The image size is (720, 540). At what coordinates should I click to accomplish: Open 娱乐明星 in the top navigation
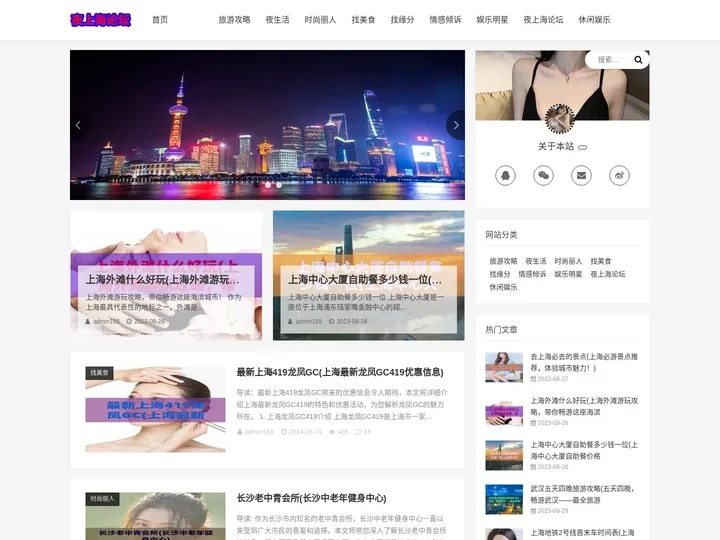[492, 20]
